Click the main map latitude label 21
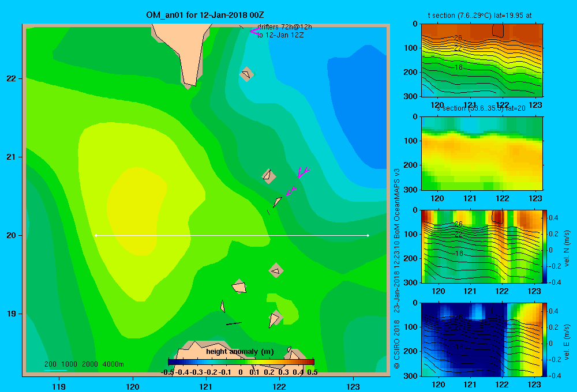The image size is (577, 392). click(x=12, y=157)
